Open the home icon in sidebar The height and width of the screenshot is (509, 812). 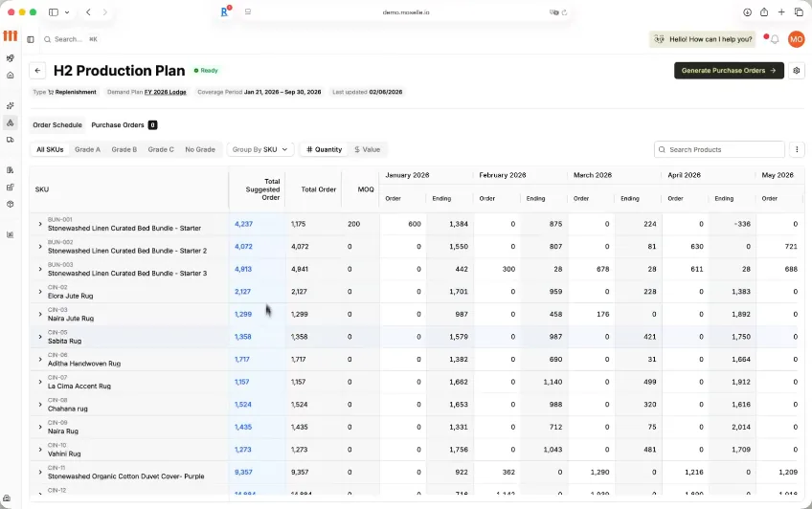click(10, 75)
